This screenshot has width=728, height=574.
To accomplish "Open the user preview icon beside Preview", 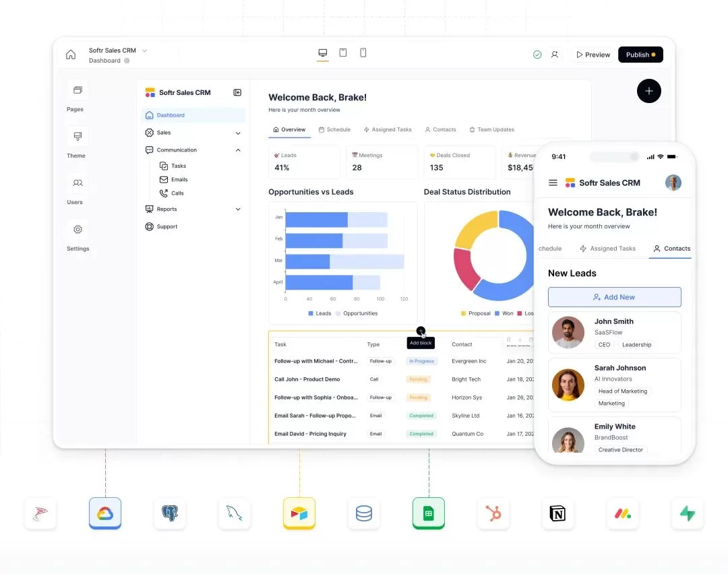I will (555, 55).
